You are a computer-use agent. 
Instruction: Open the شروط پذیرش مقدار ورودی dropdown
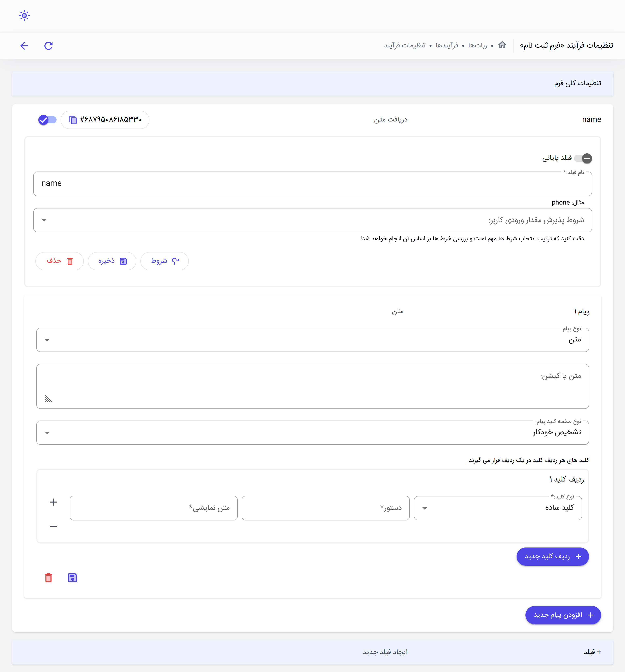pos(313,220)
